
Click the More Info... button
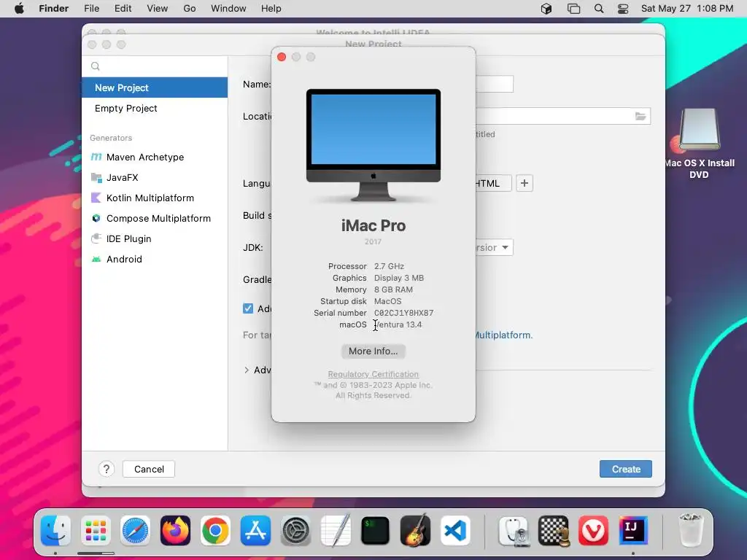point(373,351)
